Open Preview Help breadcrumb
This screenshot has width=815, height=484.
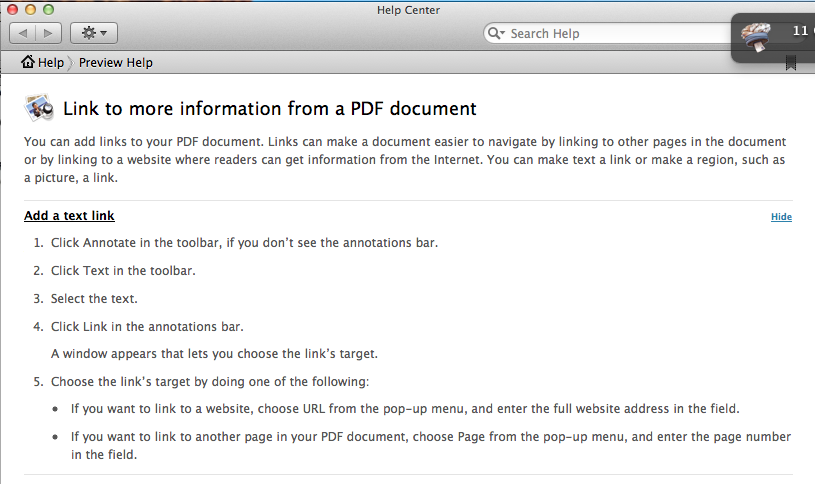click(x=115, y=62)
